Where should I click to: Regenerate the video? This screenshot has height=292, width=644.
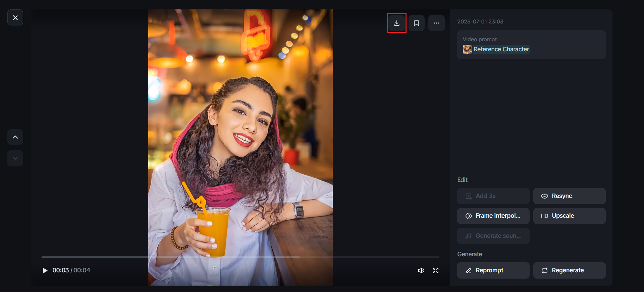(x=570, y=270)
